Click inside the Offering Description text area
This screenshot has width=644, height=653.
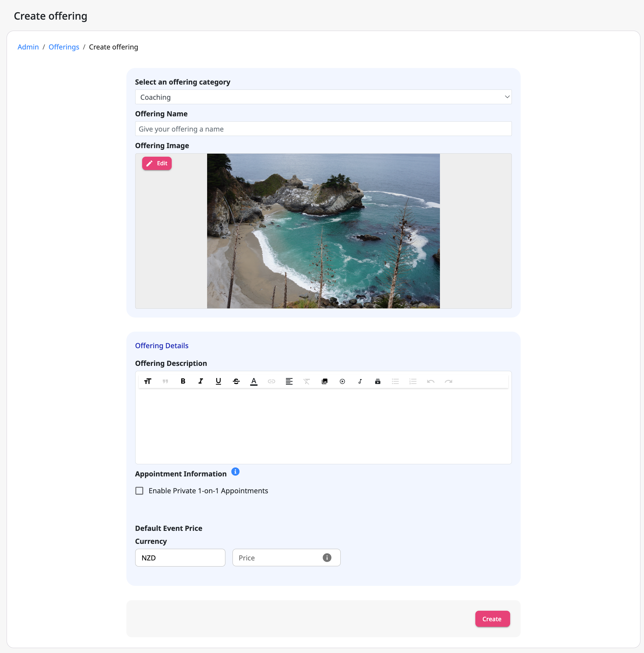pos(323,426)
